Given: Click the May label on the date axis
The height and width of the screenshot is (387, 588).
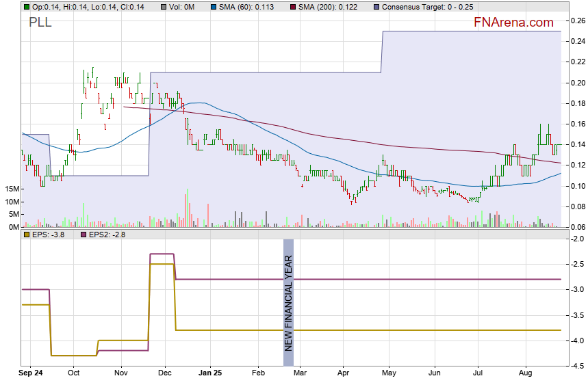Looking at the screenshot, I should 389,373.
